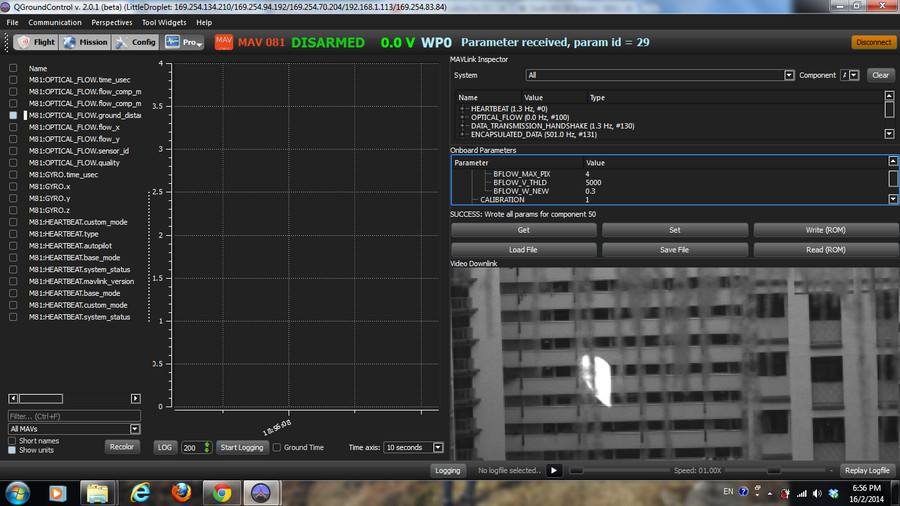Open the Time axis dropdown
The image size is (900, 506).
417,447
